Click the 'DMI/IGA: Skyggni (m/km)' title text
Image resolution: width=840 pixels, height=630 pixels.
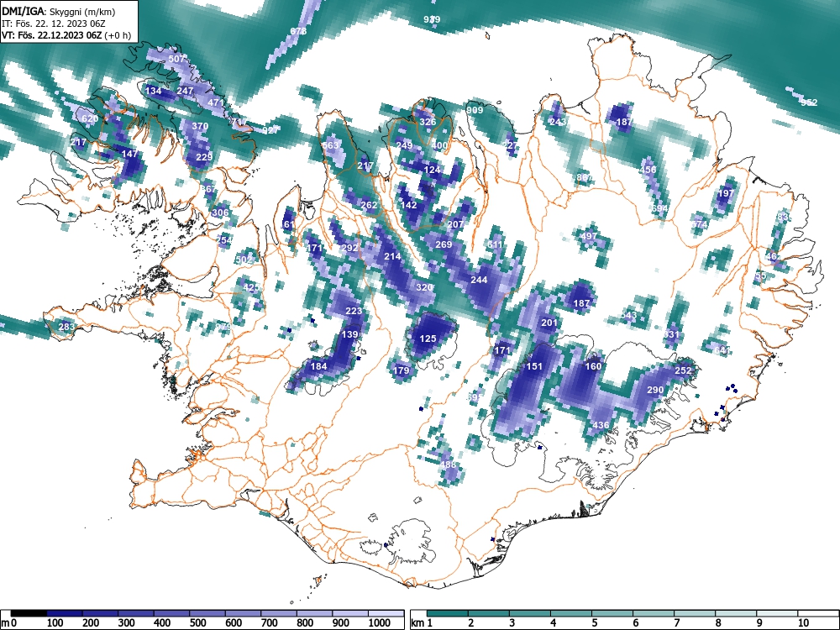pyautogui.click(x=59, y=11)
